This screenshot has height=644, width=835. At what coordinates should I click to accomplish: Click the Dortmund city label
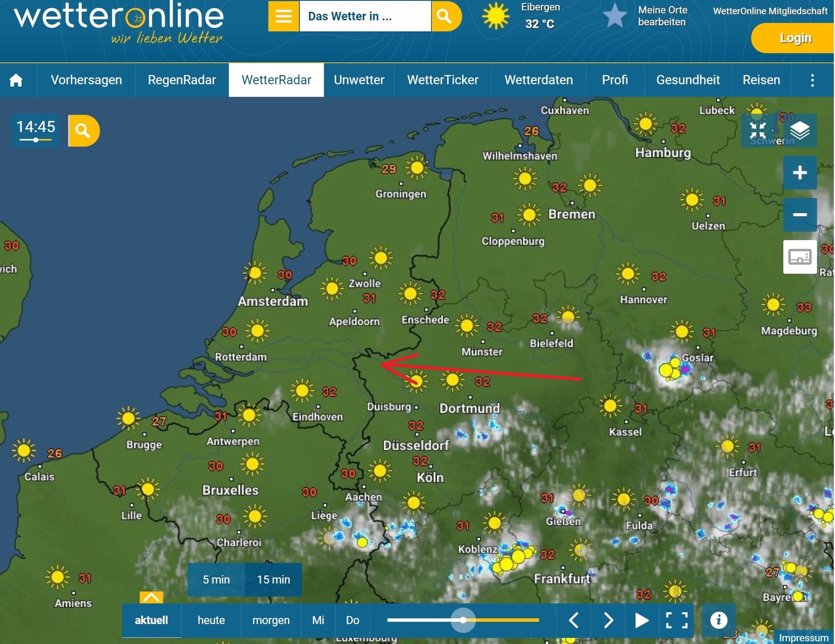coord(469,408)
